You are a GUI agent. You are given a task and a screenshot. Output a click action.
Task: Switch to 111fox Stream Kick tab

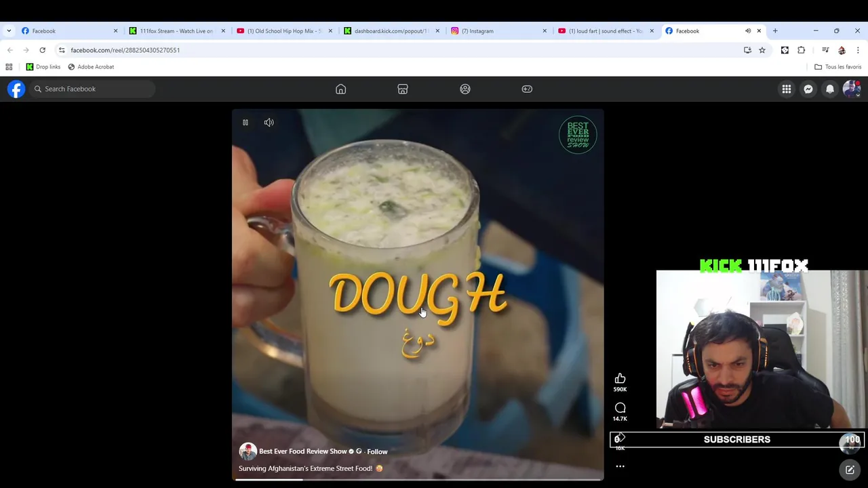coord(176,30)
